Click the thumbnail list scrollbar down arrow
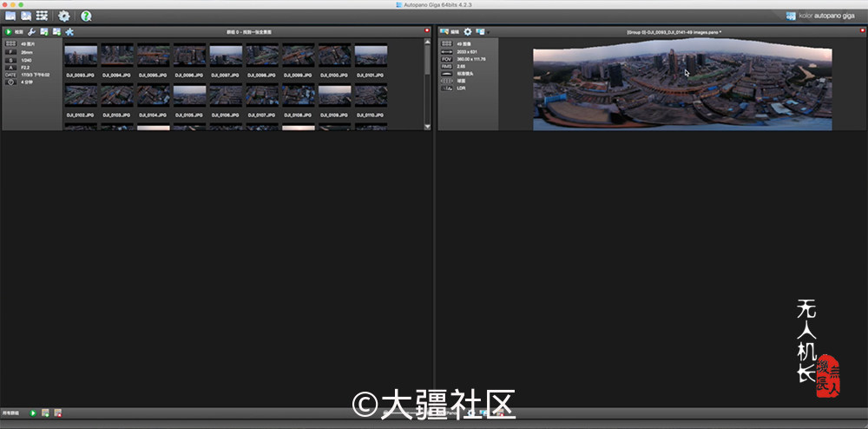The height and width of the screenshot is (429, 868). [427, 127]
